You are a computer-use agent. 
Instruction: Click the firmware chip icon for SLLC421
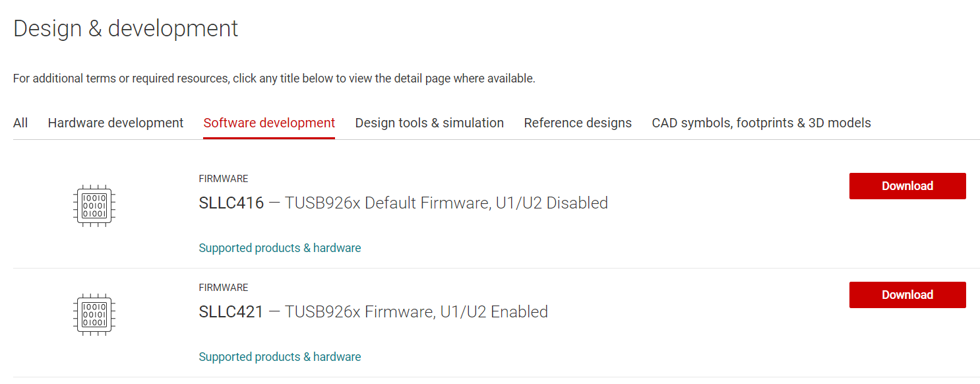[94, 315]
